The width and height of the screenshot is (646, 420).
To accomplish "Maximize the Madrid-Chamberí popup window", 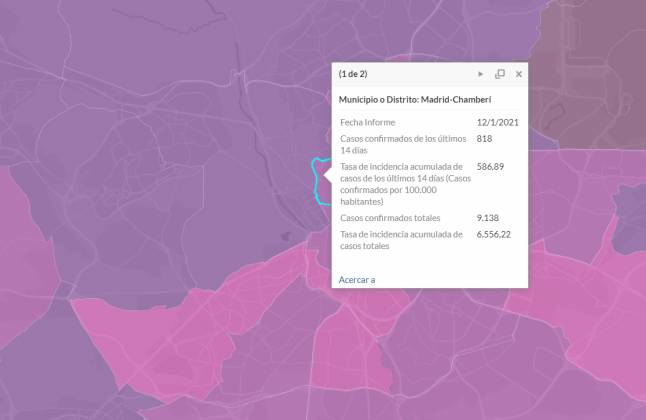I will point(500,74).
